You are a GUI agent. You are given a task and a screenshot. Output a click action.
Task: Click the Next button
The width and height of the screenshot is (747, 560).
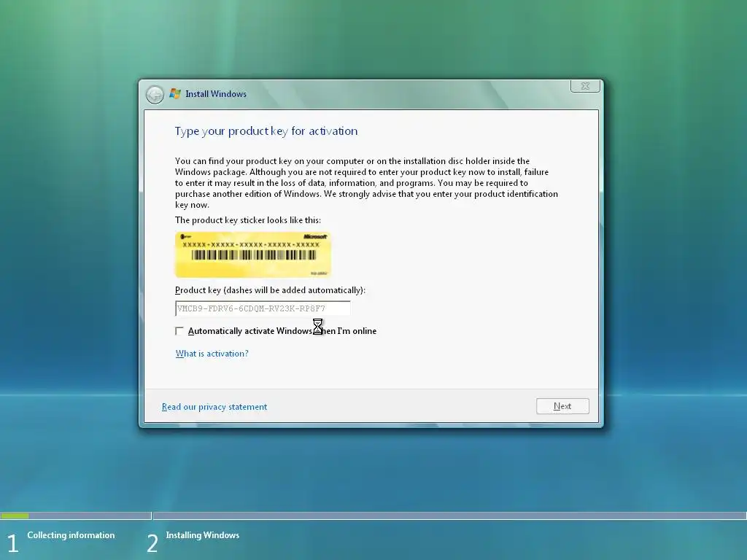(562, 406)
